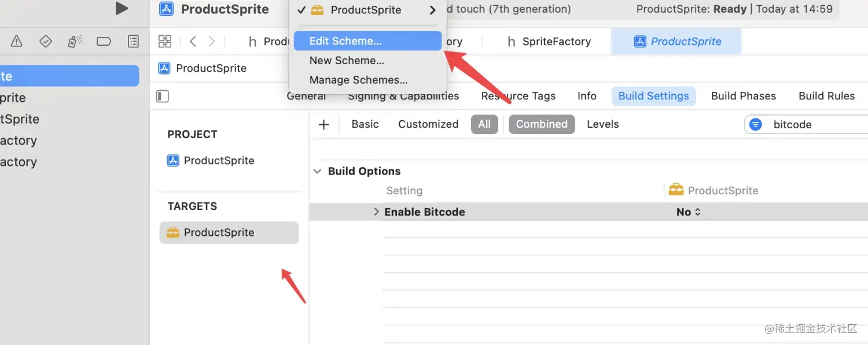Screen dimensions: 868x345
Task: Show Customized build settings only
Action: tap(428, 124)
